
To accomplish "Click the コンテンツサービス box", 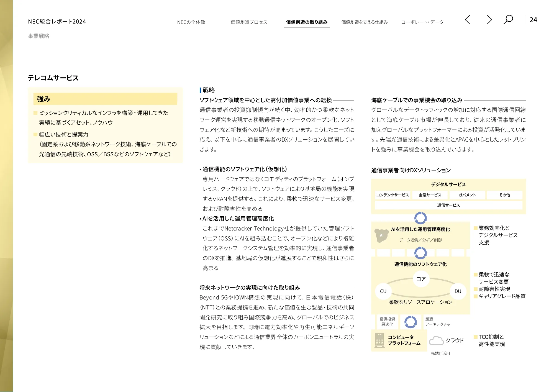I will click(393, 195).
